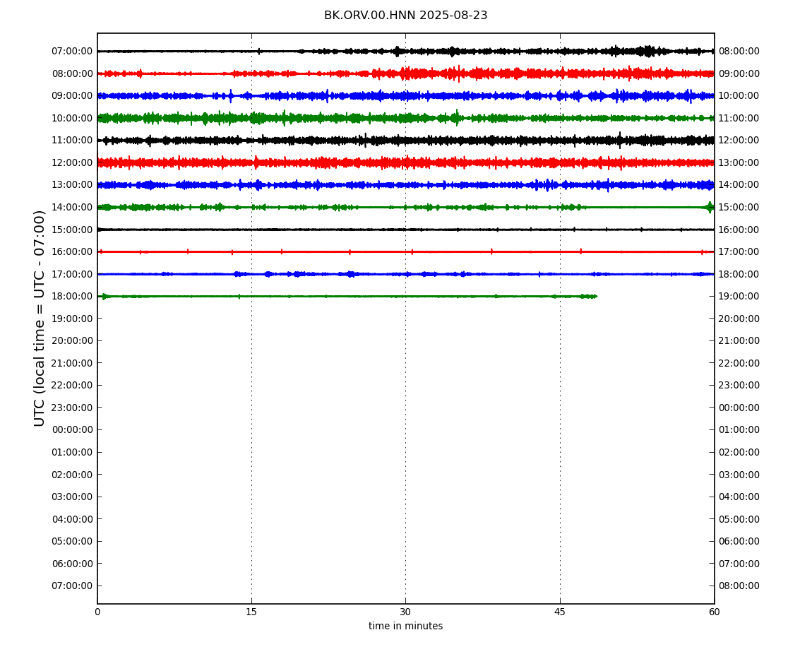
Task: Click left-axis time label 18:00:00
Action: point(72,297)
